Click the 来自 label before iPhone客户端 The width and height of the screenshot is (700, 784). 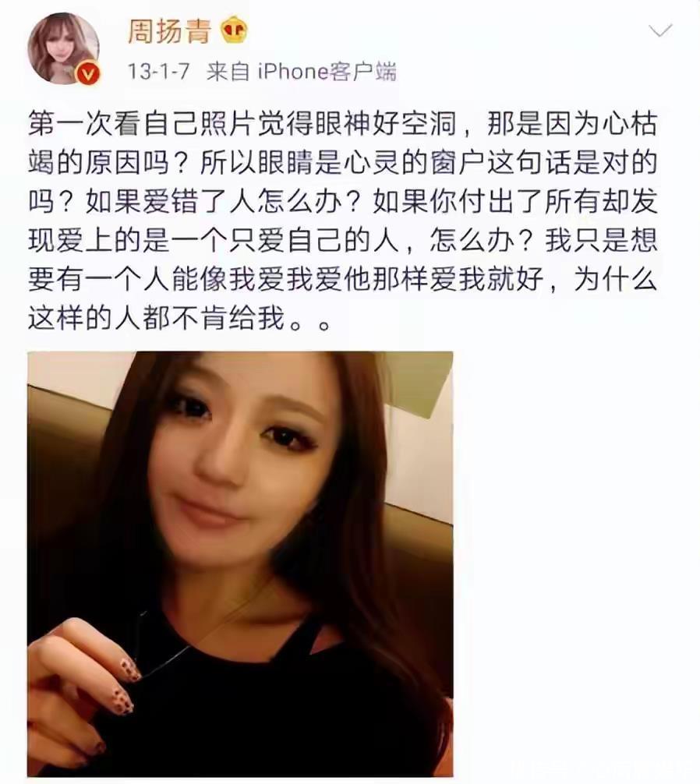click(228, 72)
